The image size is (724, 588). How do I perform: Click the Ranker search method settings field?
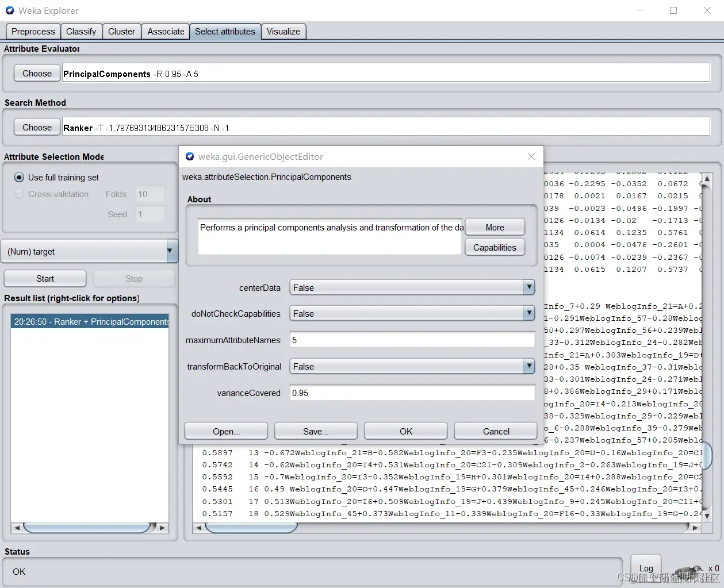(x=386, y=128)
